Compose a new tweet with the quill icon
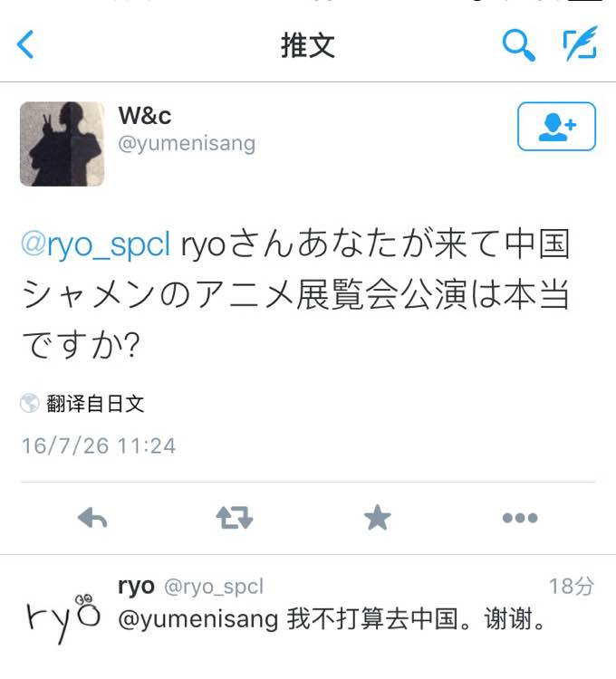616x679 pixels. click(580, 43)
